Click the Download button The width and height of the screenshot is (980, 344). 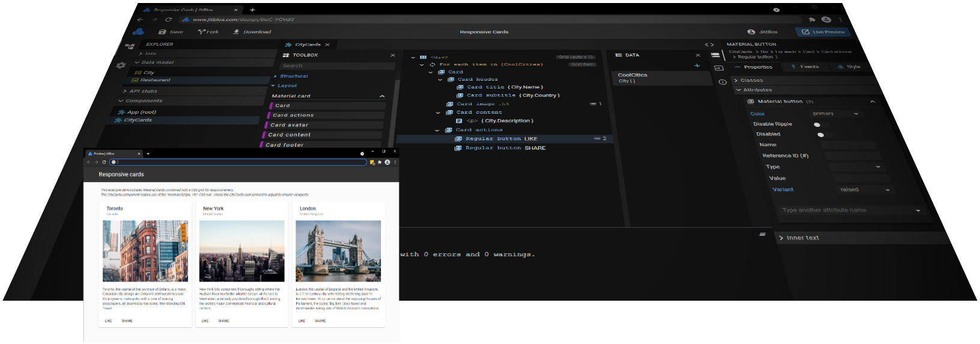252,32
